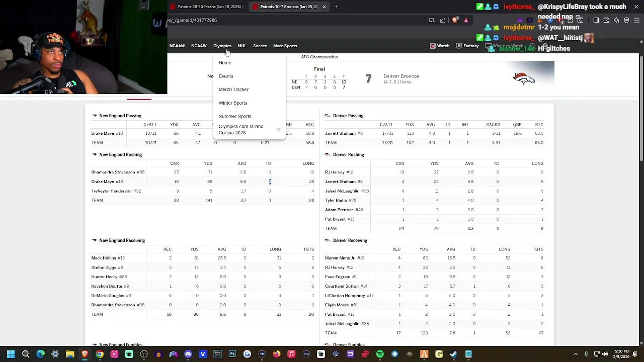Image resolution: width=644 pixels, height=362 pixels.
Task: Open the Brave VPN shield icon
Action: tap(626, 20)
